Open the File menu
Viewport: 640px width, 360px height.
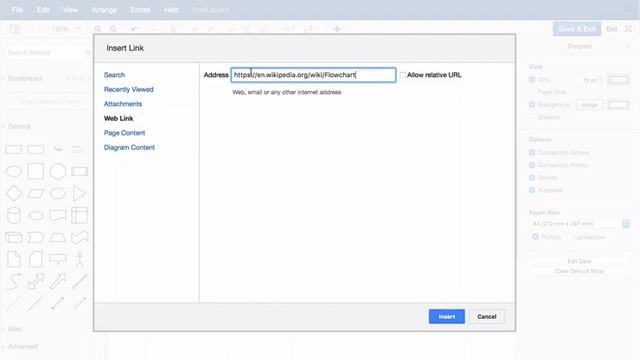17,10
